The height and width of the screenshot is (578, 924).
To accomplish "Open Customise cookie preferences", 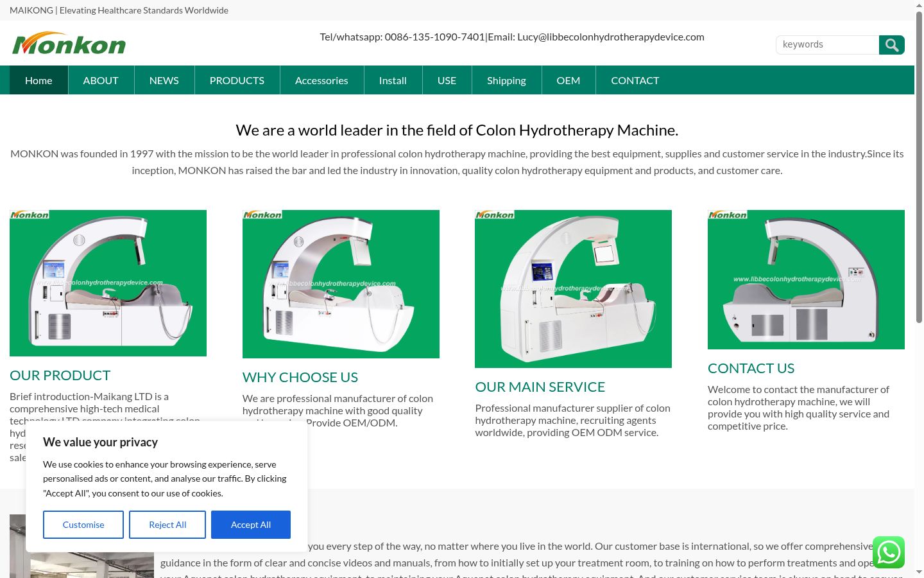I will pyautogui.click(x=83, y=525).
